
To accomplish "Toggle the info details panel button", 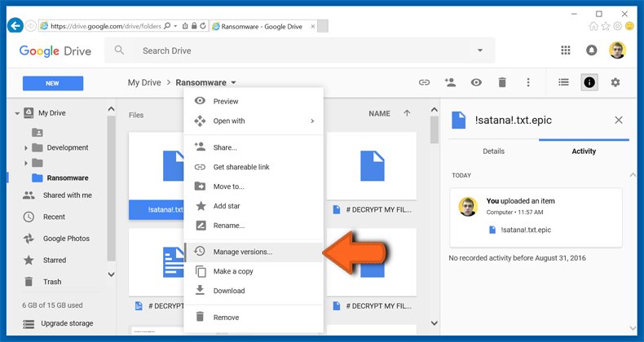I will click(x=589, y=82).
